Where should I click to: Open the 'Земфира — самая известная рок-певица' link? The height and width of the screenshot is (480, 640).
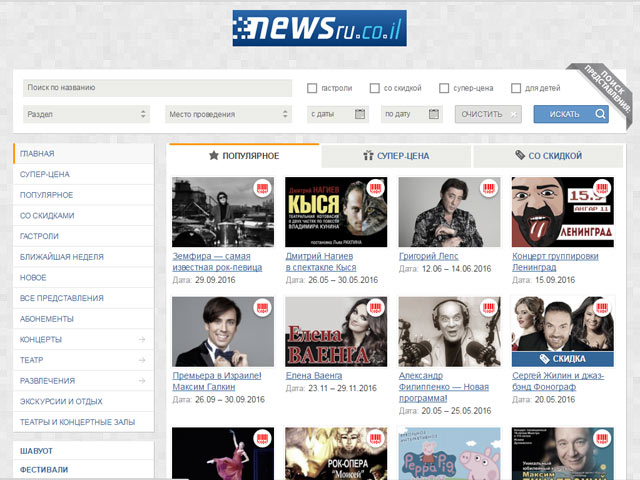pos(217,262)
